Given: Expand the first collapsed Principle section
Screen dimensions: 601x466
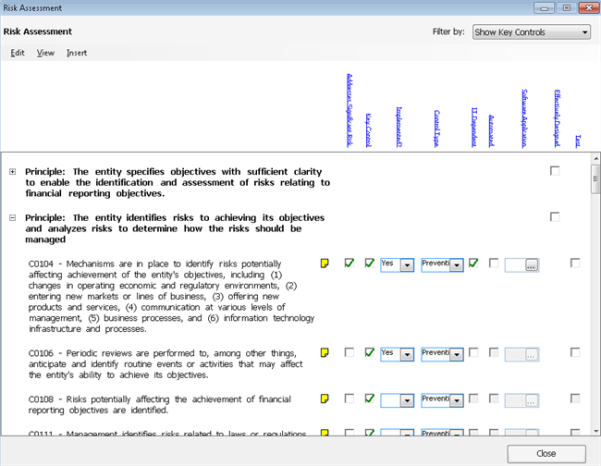Looking at the screenshot, I should [x=12, y=172].
